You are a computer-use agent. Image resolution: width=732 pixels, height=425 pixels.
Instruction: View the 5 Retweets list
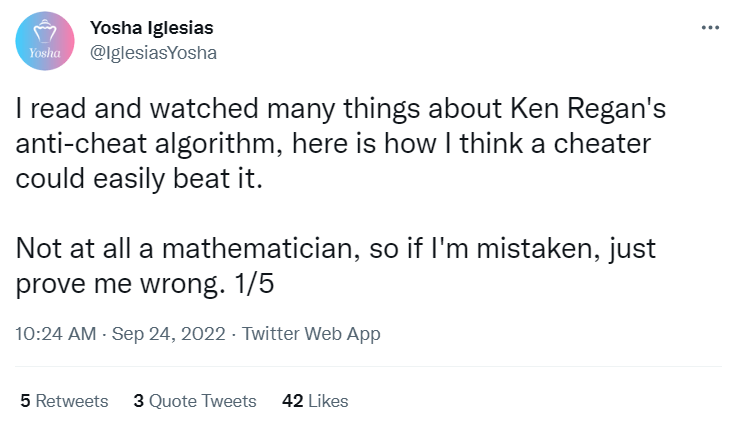64,401
